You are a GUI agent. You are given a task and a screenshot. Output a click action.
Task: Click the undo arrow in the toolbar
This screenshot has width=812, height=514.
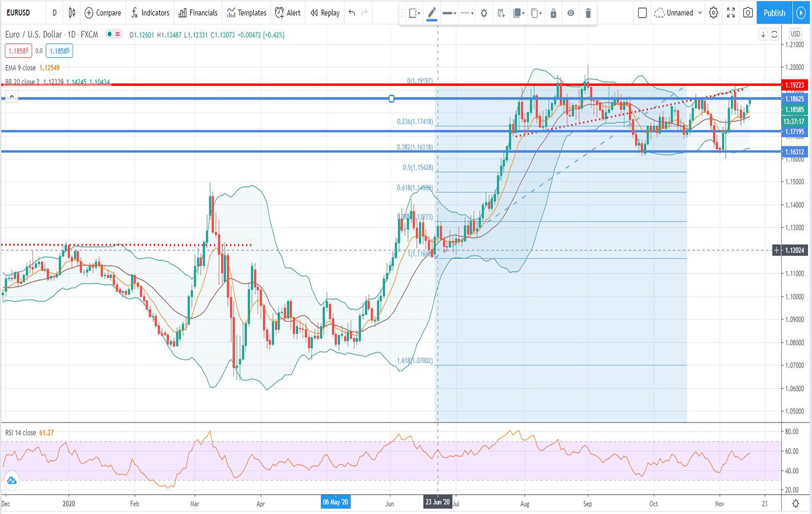click(x=352, y=13)
